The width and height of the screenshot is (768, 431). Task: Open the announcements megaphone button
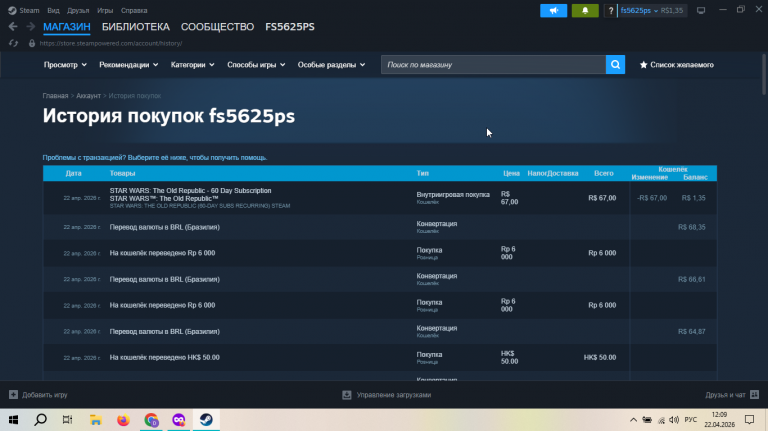point(553,10)
